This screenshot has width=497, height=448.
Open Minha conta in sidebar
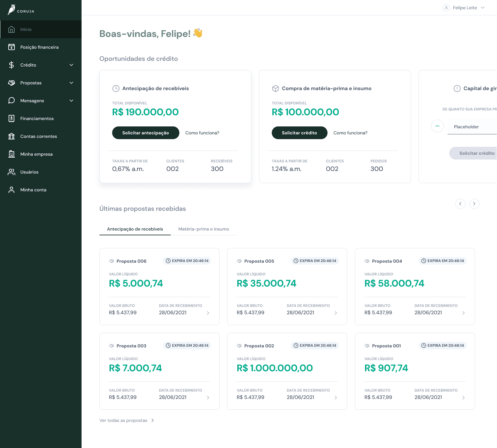(x=41, y=190)
